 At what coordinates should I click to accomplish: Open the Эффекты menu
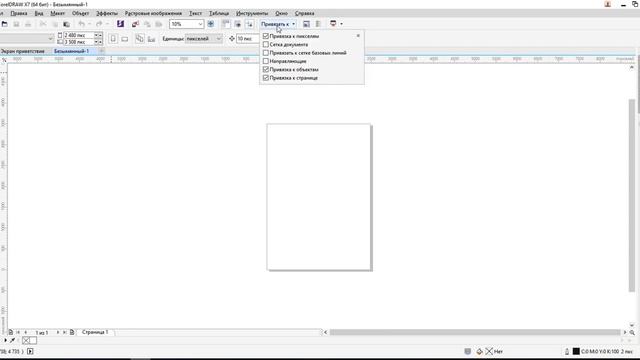click(107, 13)
